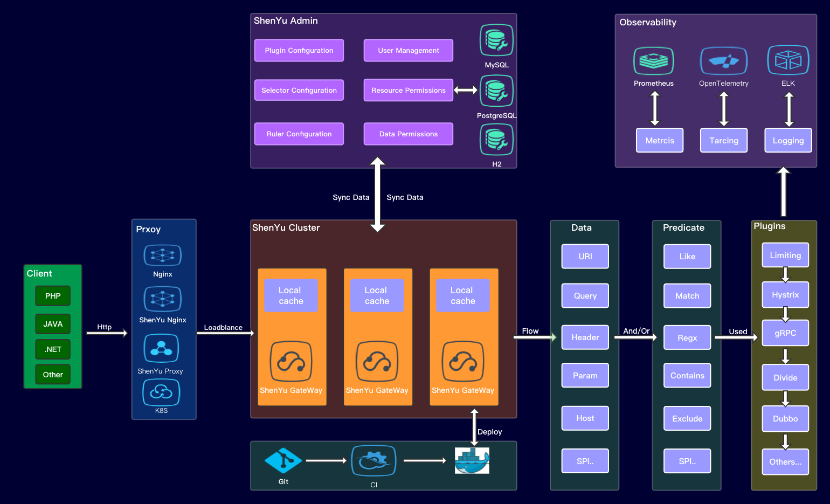The height and width of the screenshot is (504, 830).
Task: Click the JAVA client box
Action: pyautogui.click(x=53, y=324)
